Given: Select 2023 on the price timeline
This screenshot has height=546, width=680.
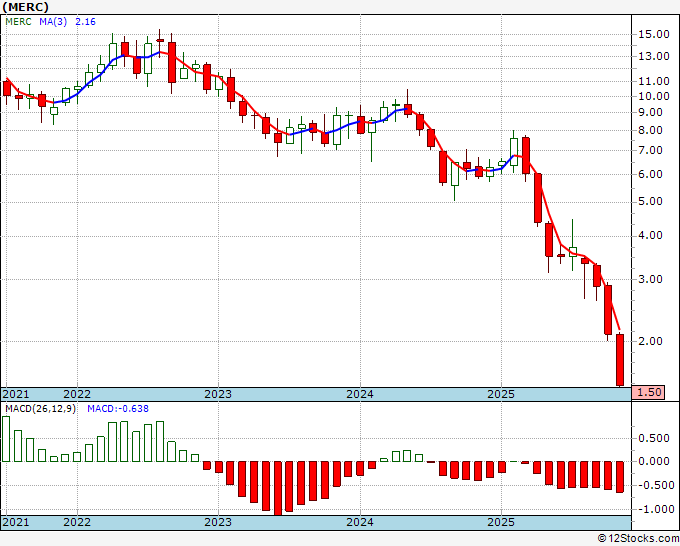Looking at the screenshot, I should pyautogui.click(x=218, y=394).
